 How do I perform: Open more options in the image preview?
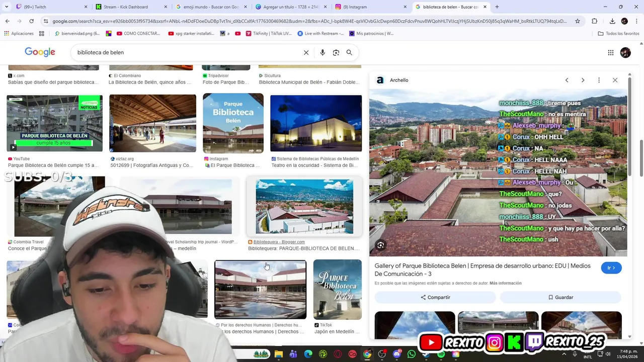pos(599,80)
